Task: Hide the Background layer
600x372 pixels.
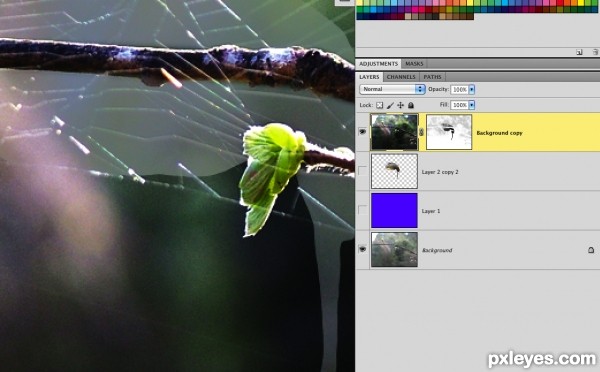Action: coord(362,249)
